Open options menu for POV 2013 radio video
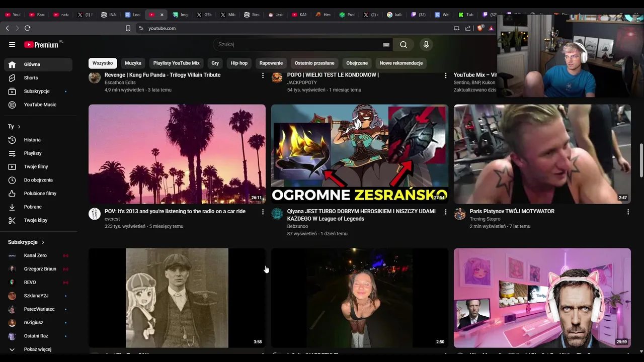644x362 pixels. pos(263,212)
